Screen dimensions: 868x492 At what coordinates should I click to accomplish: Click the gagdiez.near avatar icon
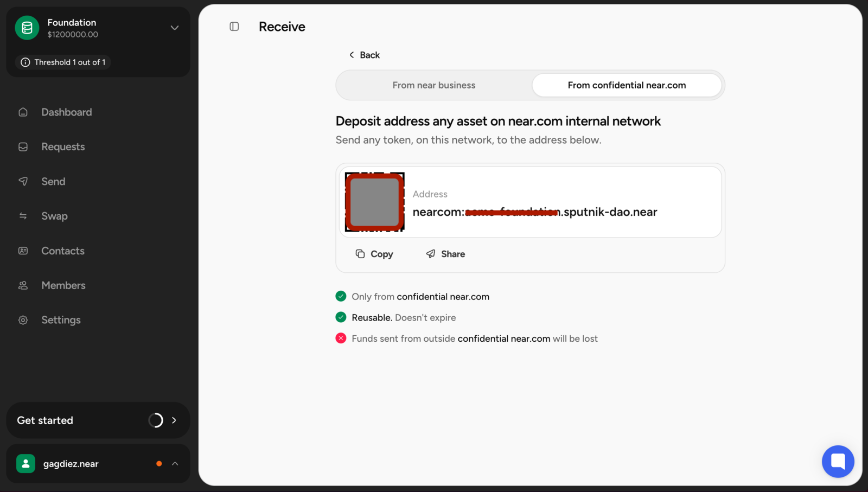25,464
